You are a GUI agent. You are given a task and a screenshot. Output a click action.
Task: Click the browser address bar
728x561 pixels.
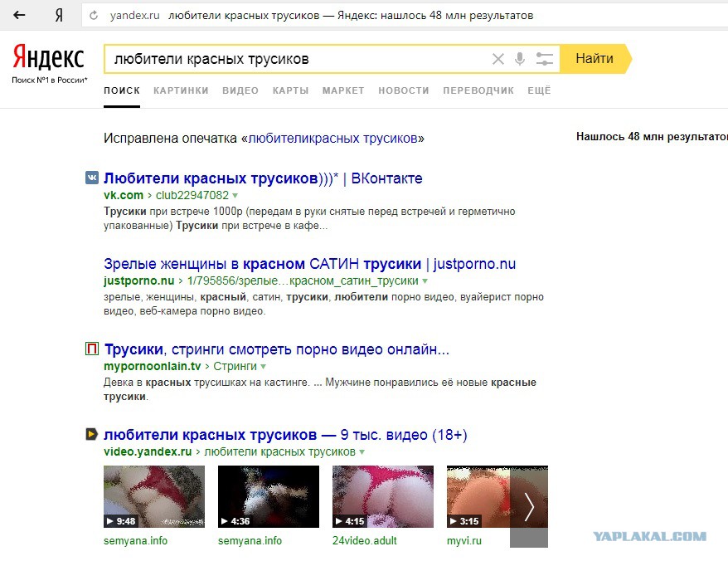404,15
